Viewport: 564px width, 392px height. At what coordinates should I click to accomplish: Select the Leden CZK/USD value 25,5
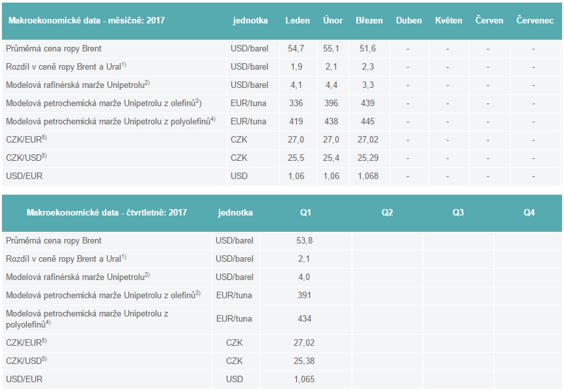coord(296,158)
